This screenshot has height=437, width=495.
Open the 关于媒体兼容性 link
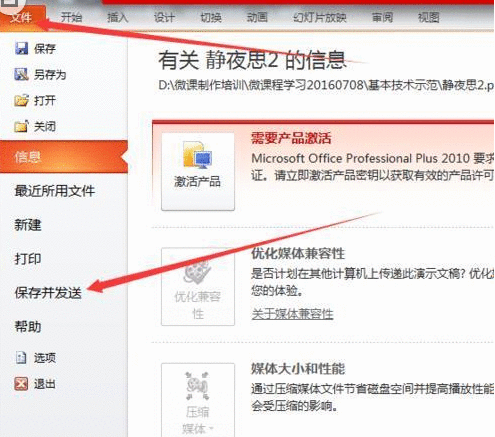pyautogui.click(x=292, y=314)
